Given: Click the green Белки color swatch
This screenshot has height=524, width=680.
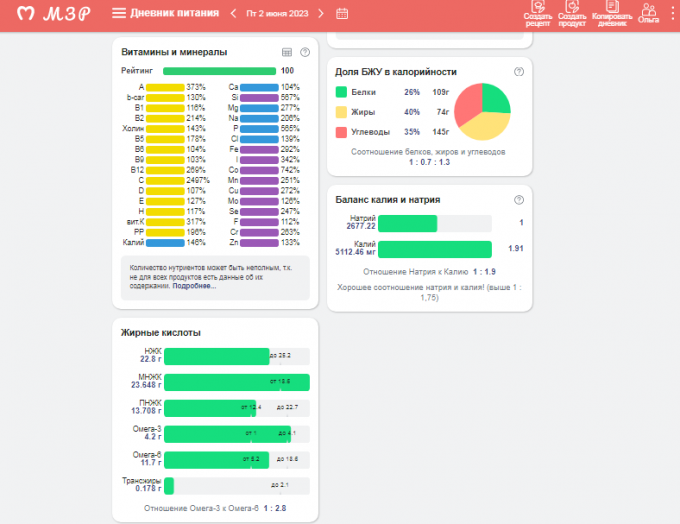Looking at the screenshot, I should 341,92.
